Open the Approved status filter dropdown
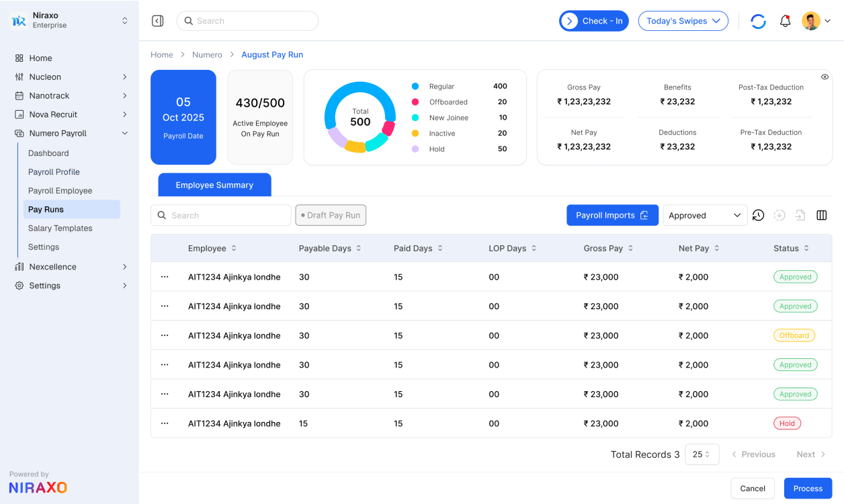The image size is (844, 504). 705,215
